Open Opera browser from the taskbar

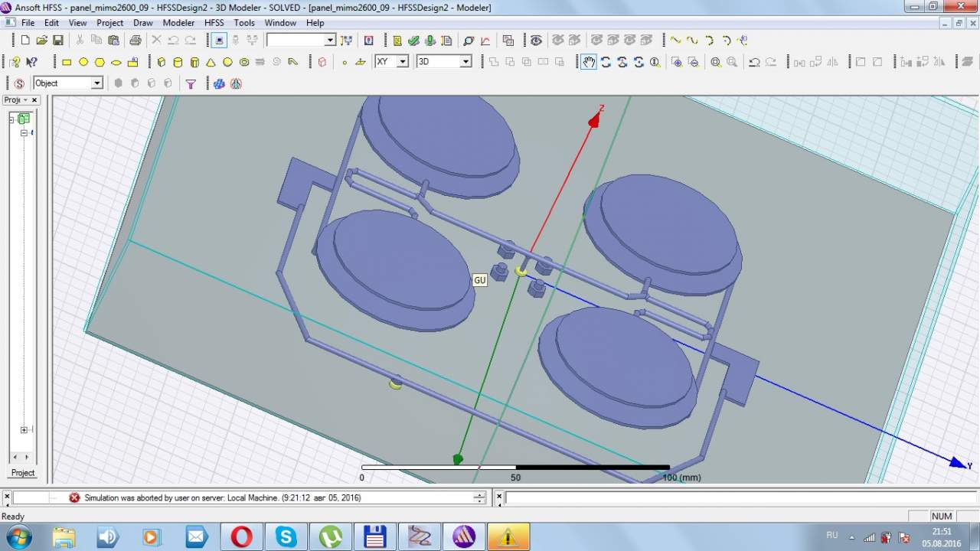[x=241, y=536]
